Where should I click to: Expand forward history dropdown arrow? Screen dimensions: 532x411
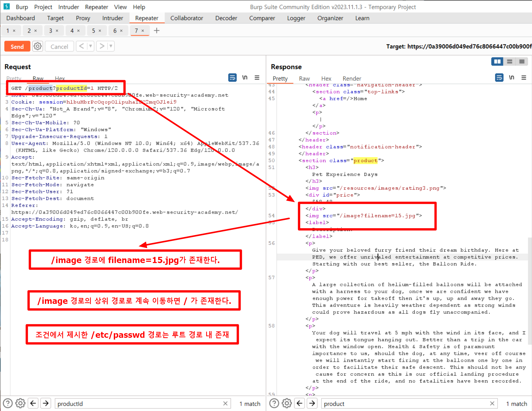pyautogui.click(x=111, y=46)
